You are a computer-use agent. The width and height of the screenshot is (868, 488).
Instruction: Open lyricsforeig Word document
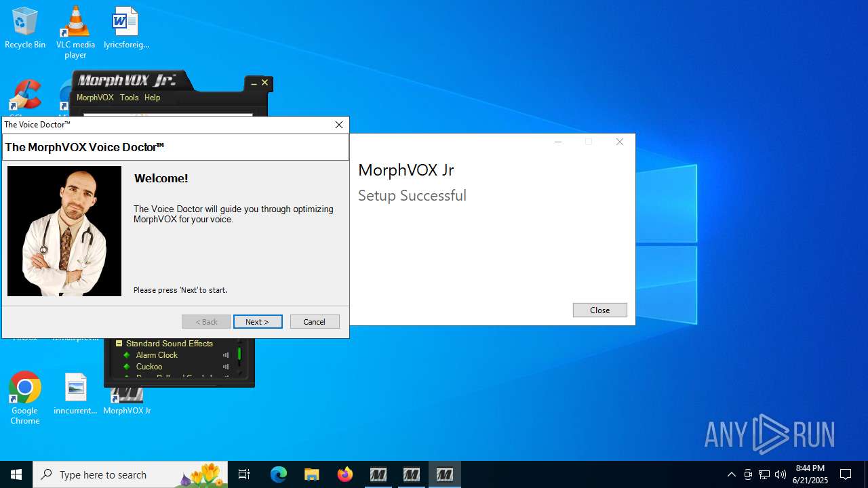(x=126, y=28)
